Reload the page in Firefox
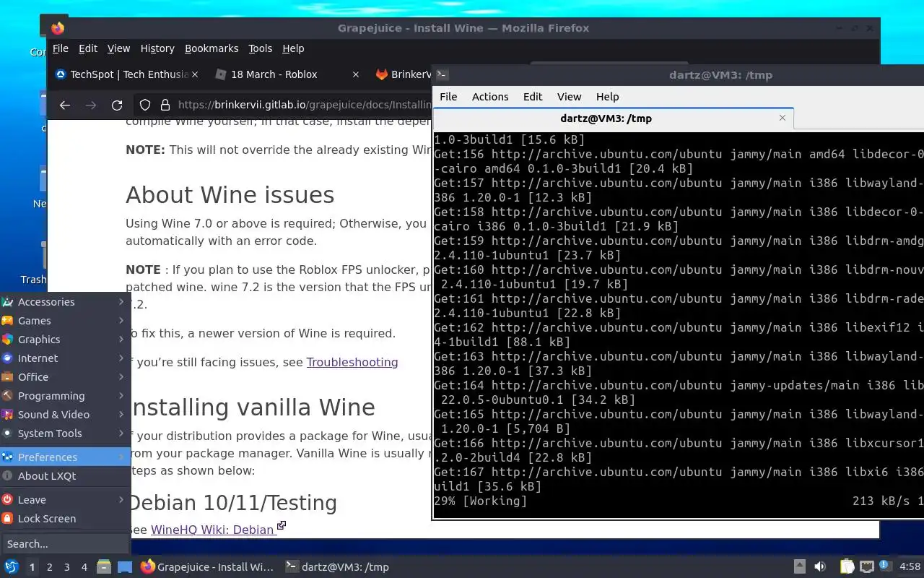924x578 pixels. click(117, 105)
